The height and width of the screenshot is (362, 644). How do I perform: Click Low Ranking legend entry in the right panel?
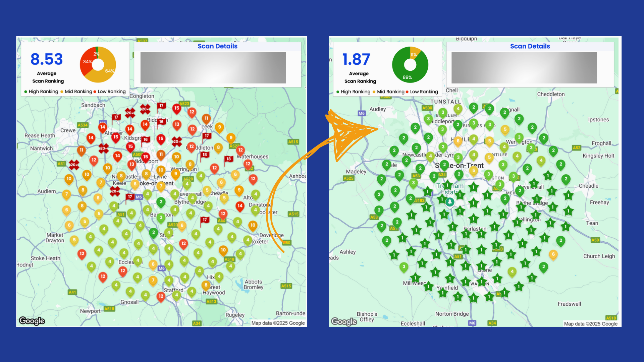(422, 92)
